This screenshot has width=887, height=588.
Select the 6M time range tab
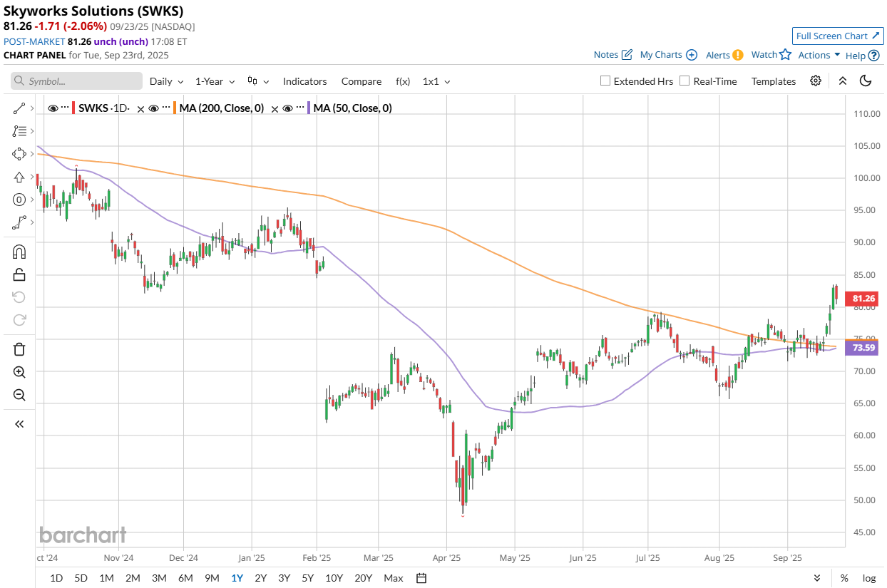tap(185, 578)
